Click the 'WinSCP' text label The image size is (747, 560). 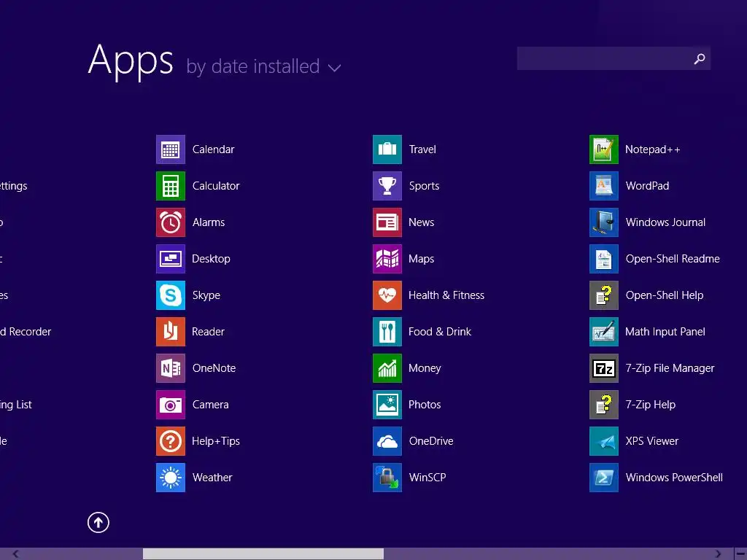[x=427, y=478]
